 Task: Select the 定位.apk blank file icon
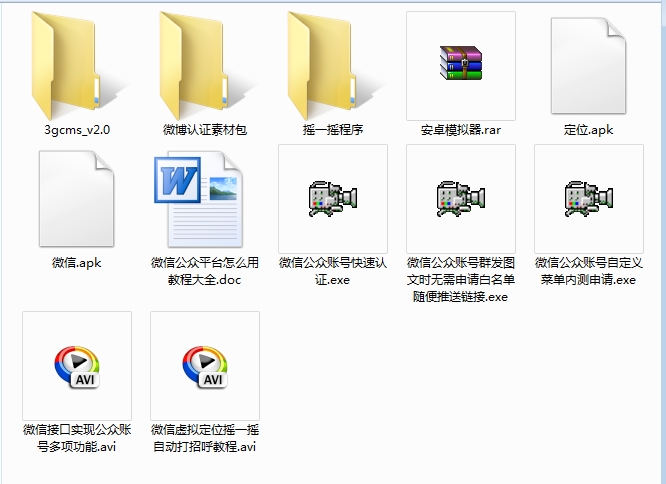588,66
